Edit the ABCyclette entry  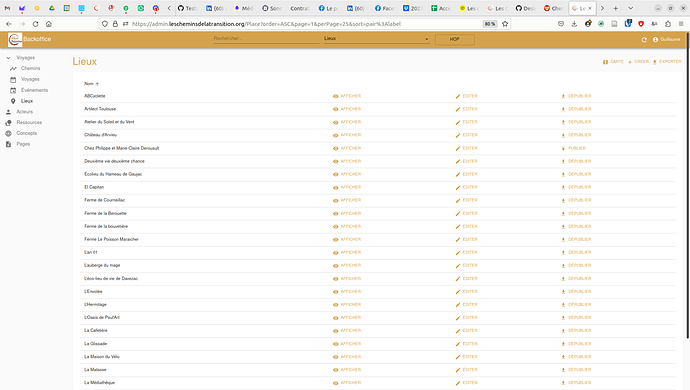pyautogui.click(x=466, y=96)
